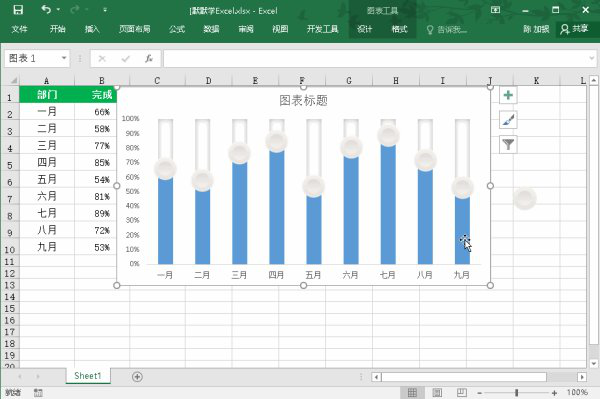Click the Select All corner triangle
Image resolution: width=600 pixels, height=399 pixels.
[13, 80]
